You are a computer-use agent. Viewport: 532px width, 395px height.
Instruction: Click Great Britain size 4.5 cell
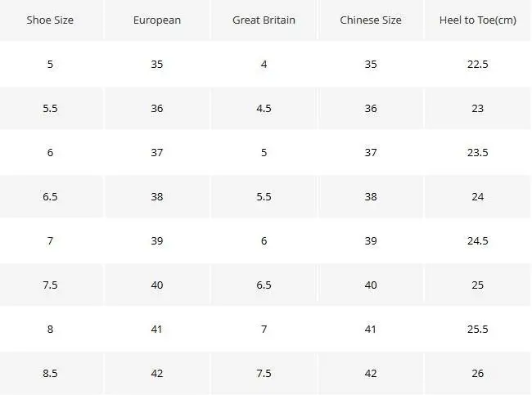point(264,108)
